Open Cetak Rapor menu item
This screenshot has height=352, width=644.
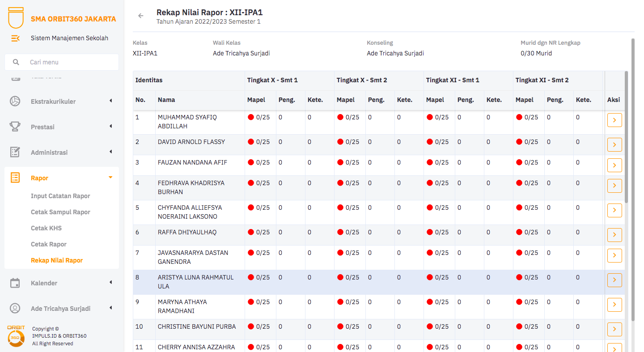pyautogui.click(x=49, y=244)
